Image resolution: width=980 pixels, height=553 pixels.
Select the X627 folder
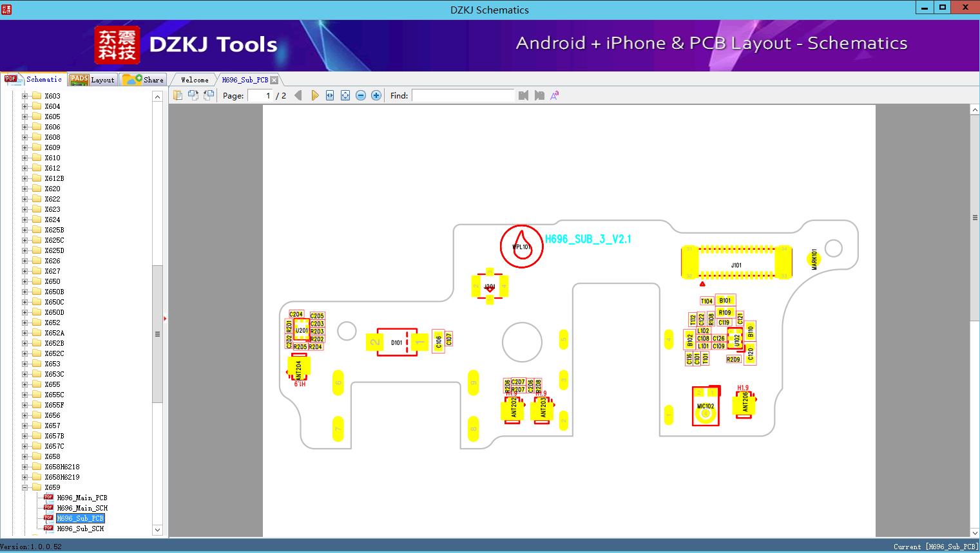52,271
